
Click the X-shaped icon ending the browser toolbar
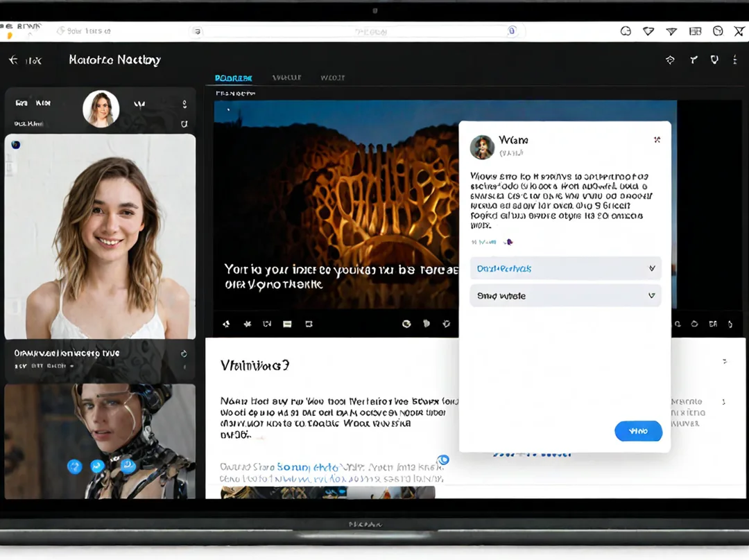(x=739, y=31)
